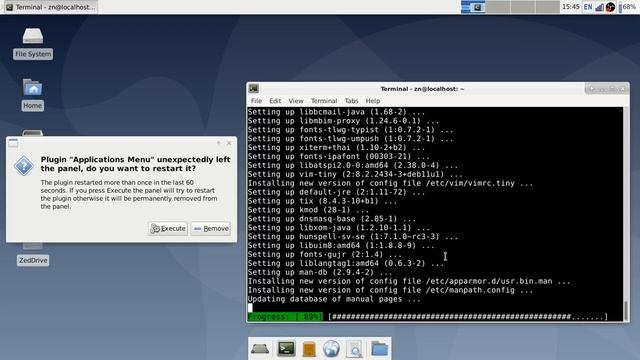Click line 'Setting up default-jre (2:1.11-72)'
Screen dimensions: 640x360
(x=336, y=192)
